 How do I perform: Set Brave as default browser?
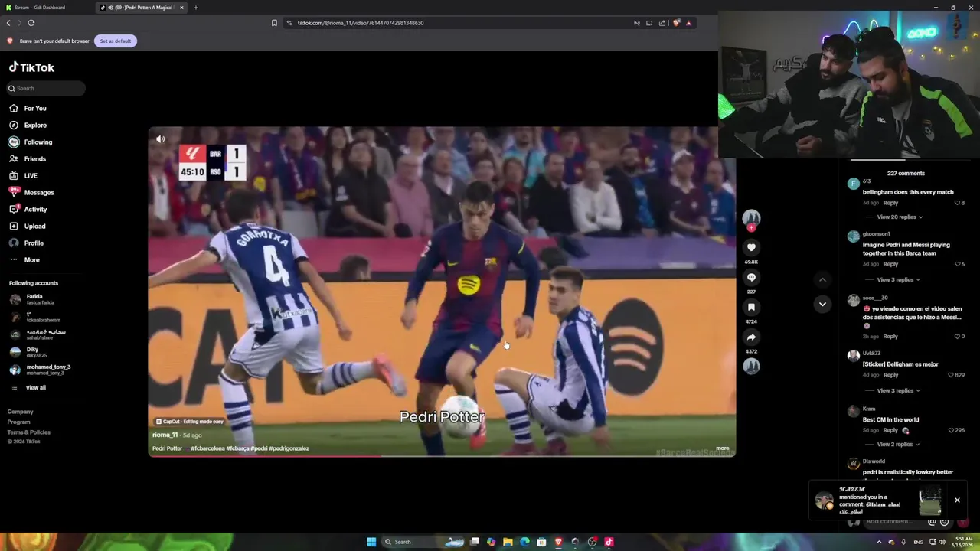[116, 41]
